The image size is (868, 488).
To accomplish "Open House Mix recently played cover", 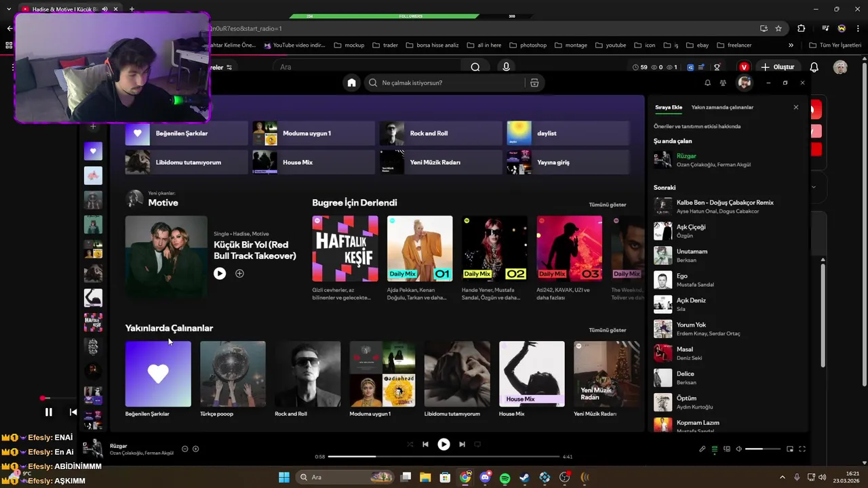I will [532, 374].
